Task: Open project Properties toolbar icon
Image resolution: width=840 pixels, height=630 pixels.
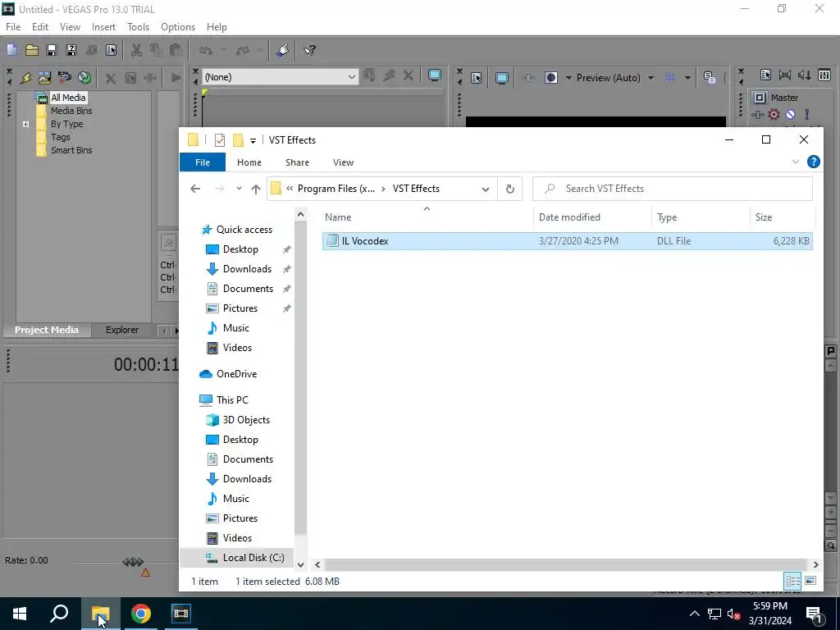Action: (x=111, y=50)
